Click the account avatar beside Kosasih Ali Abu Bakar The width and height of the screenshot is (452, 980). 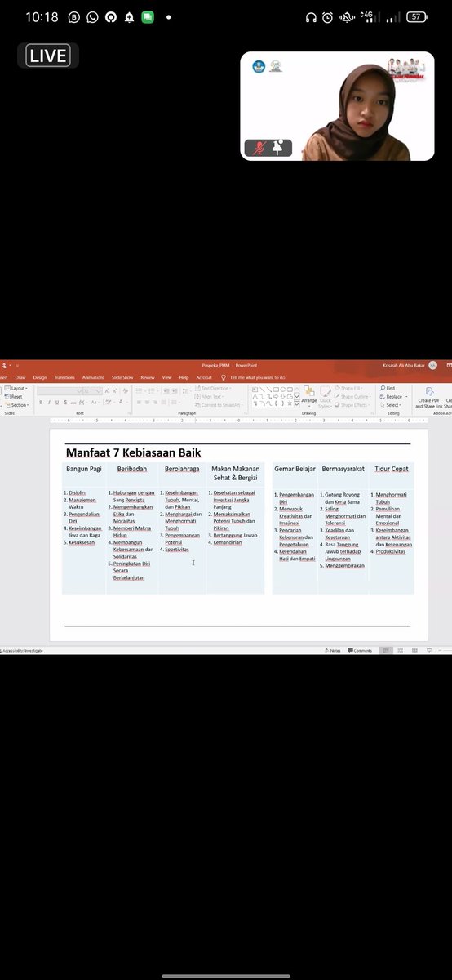[432, 366]
